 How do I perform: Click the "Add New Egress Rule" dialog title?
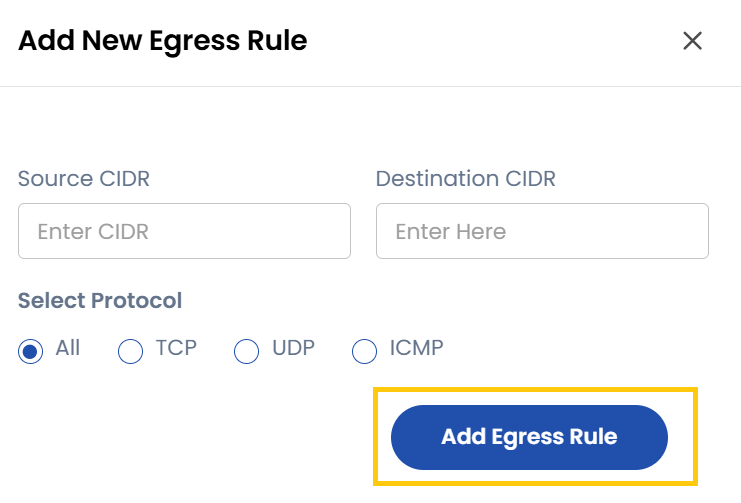pyautogui.click(x=162, y=41)
